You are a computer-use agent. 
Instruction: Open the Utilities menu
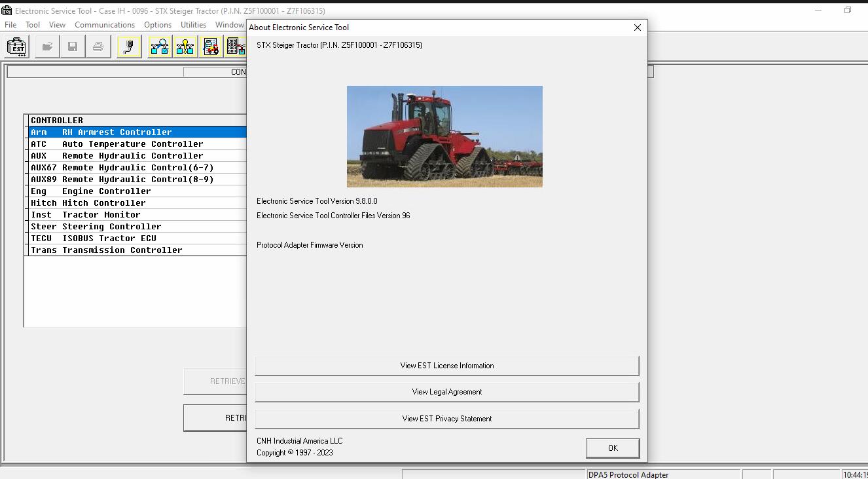point(194,25)
